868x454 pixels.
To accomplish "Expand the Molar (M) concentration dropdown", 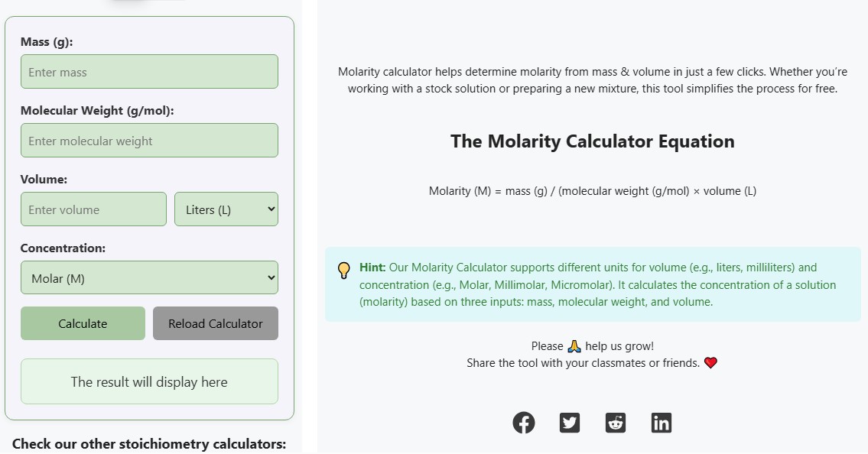I will (149, 277).
